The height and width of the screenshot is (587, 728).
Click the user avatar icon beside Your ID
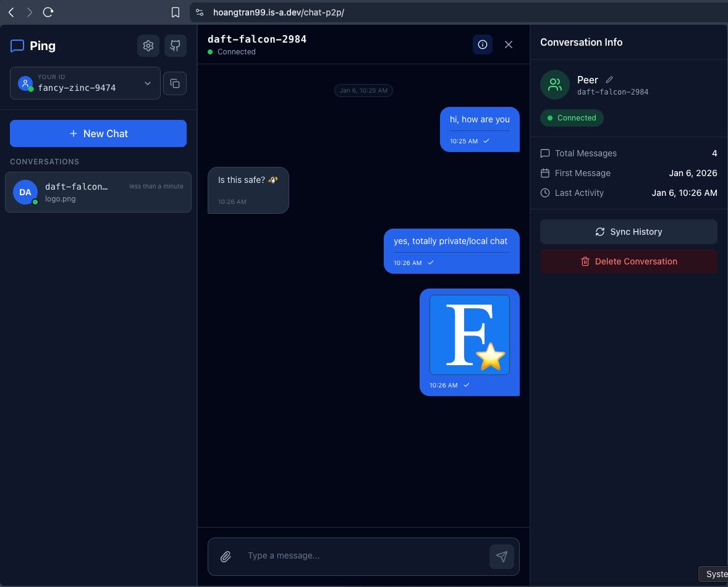pos(25,83)
